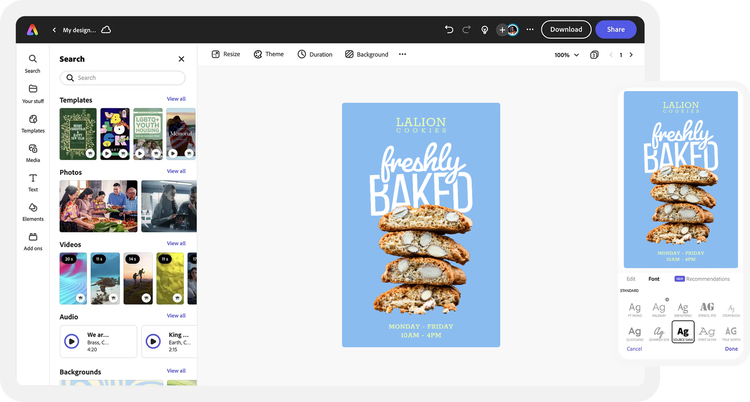
Task: Select the yellow textured video thumbnail
Action: coord(170,279)
